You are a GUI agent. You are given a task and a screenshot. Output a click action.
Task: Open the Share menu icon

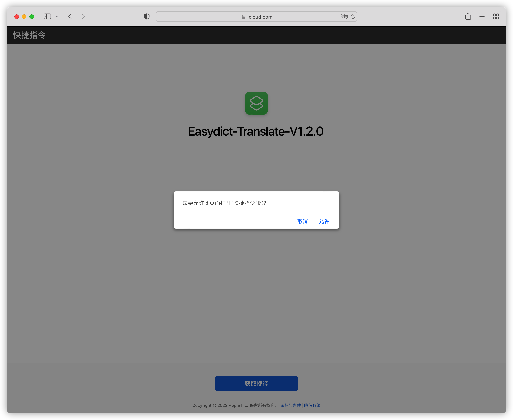(x=468, y=16)
